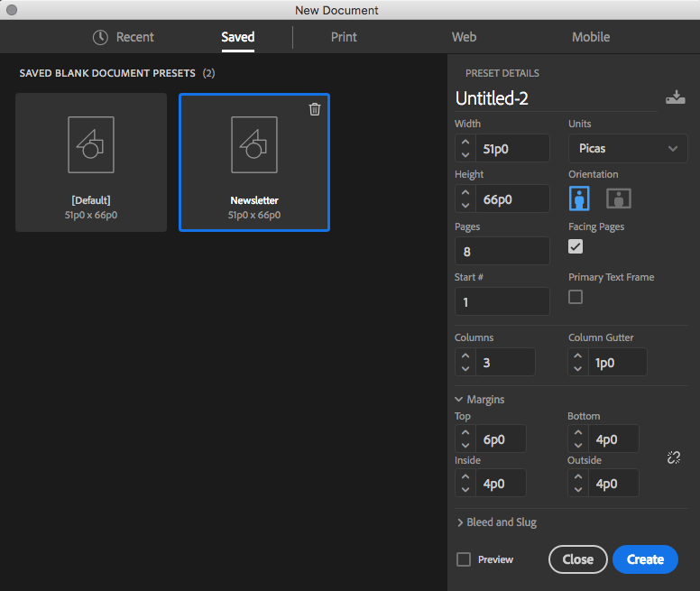Click the Close button
Viewport: 700px width, 591px height.
[577, 559]
